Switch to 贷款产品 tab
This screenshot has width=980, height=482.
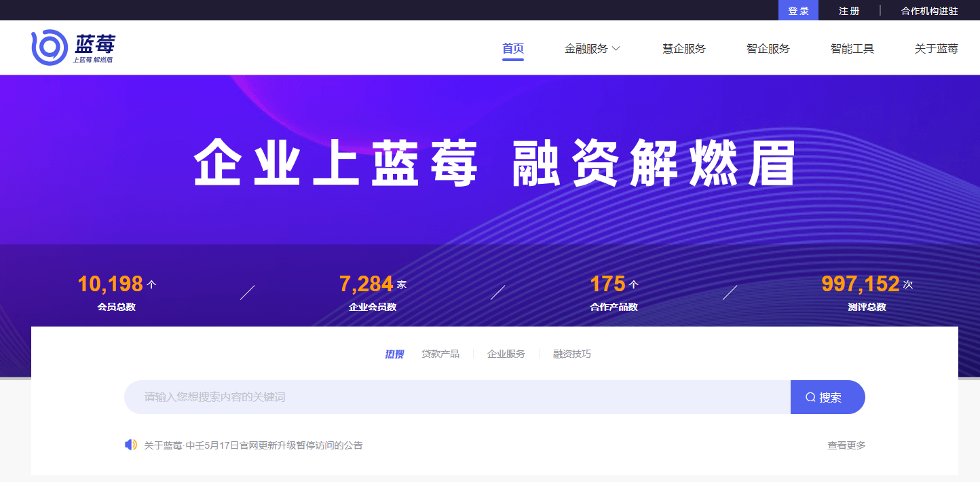point(440,354)
